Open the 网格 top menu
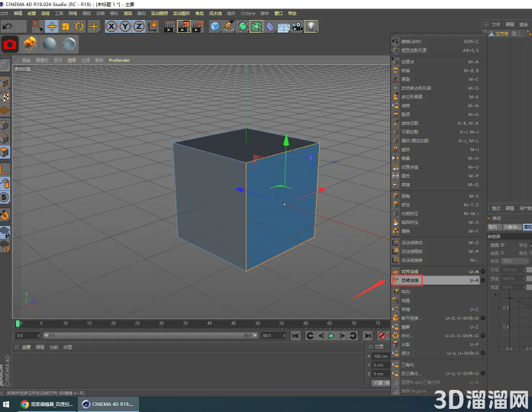Image resolution: width=532 pixels, height=412 pixels. click(x=73, y=13)
